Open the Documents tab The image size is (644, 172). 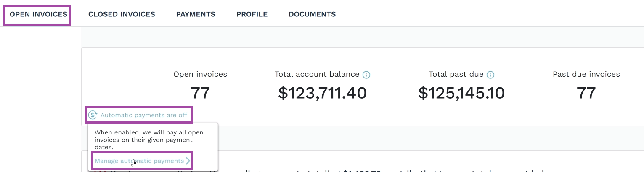point(312,14)
